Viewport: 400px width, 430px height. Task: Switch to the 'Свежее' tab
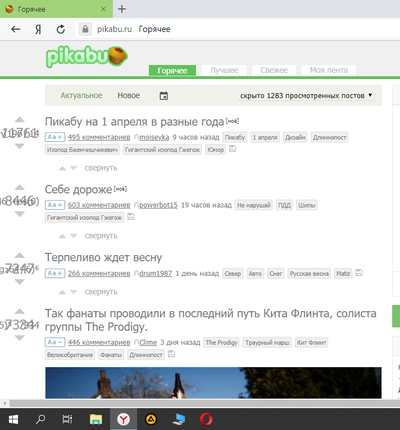(x=274, y=70)
